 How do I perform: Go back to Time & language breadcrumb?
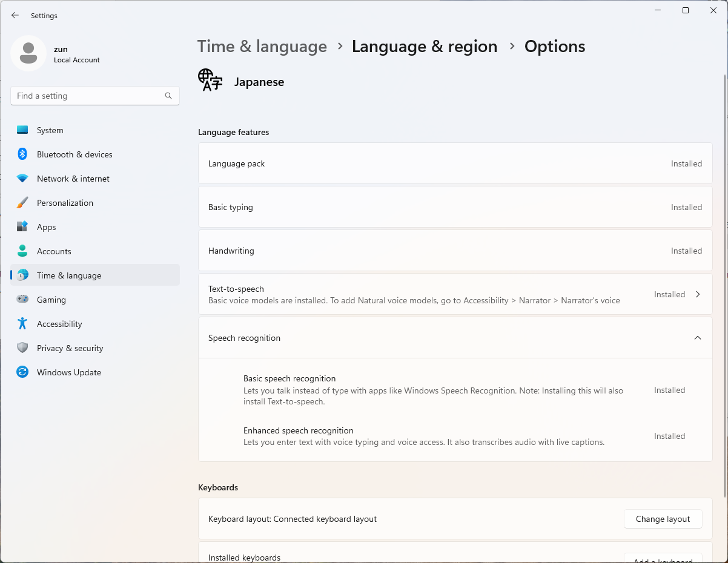[x=262, y=47]
